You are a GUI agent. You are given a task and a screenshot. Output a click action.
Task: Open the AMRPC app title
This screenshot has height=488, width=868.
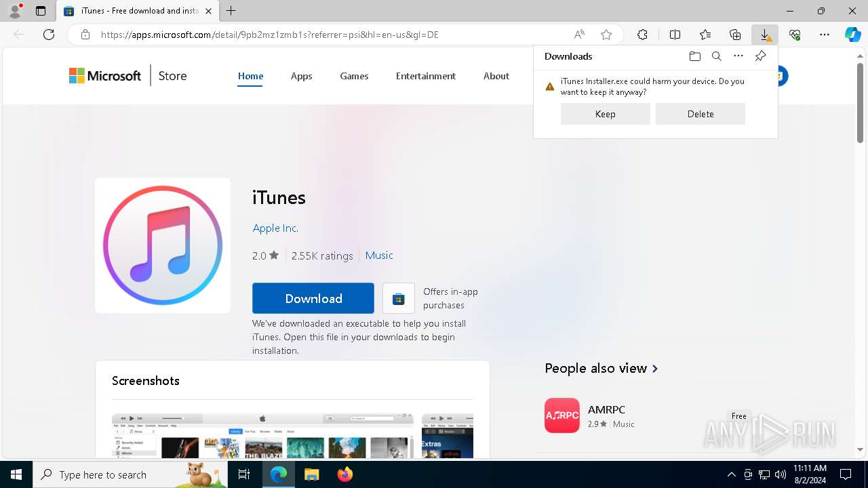click(606, 409)
